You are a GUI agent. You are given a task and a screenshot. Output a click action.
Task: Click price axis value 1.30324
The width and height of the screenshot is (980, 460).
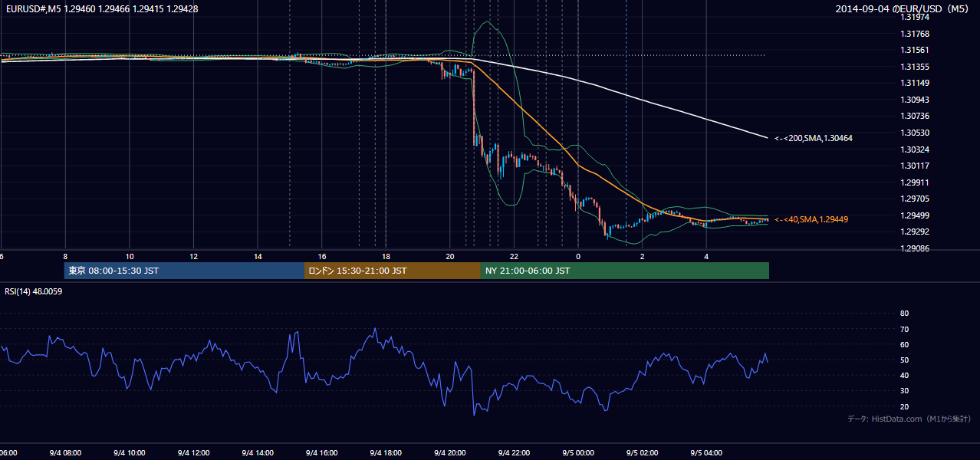pyautogui.click(x=915, y=149)
